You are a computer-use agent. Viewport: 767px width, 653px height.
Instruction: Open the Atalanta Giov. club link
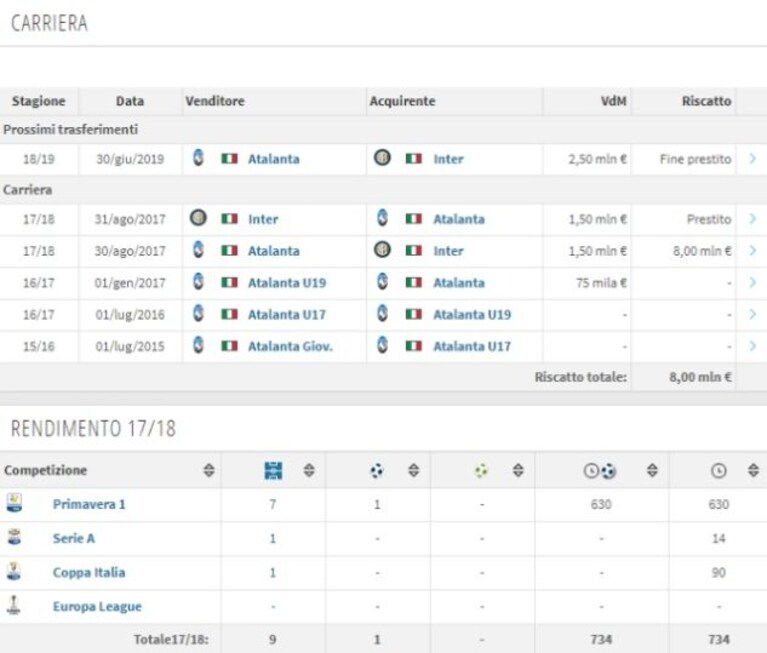[x=290, y=346]
